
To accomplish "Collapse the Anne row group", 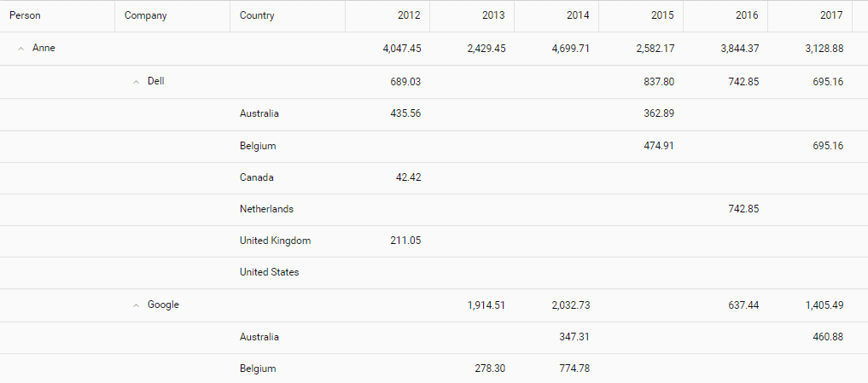I will click(21, 49).
